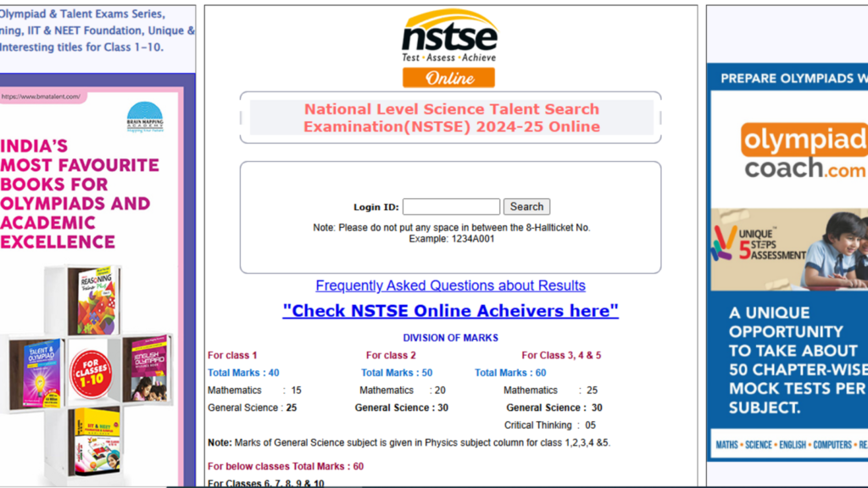Click "Mathematics : 20" under class 2

point(403,390)
